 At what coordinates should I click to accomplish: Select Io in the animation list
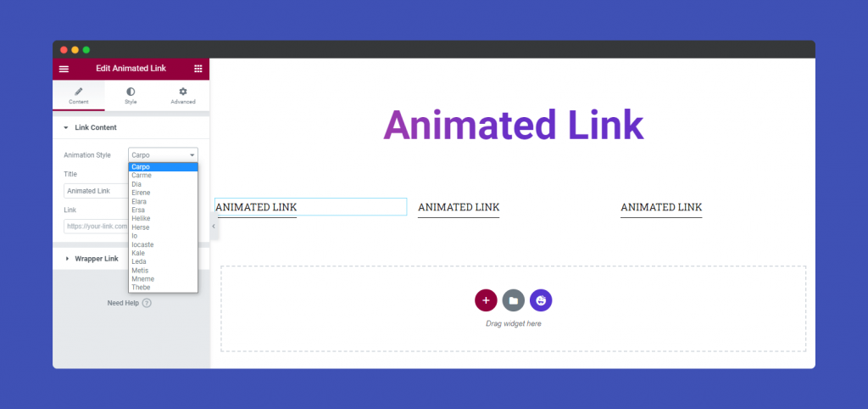[x=163, y=236]
